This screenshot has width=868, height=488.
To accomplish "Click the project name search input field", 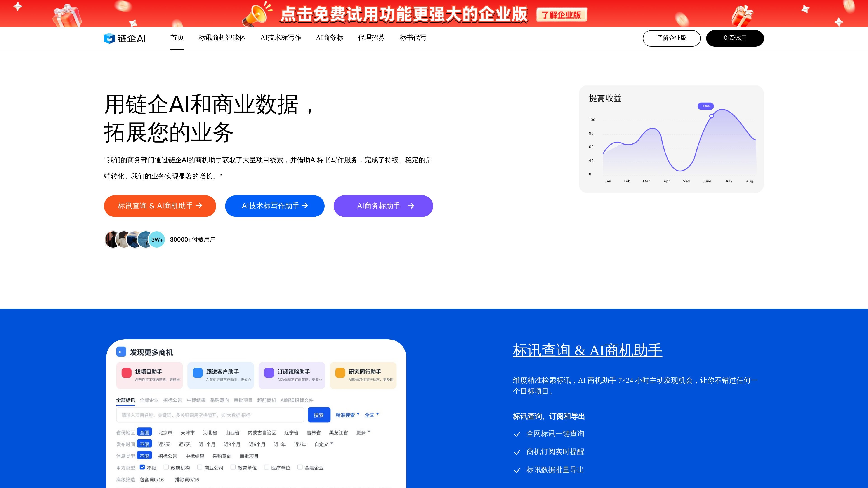I will 210,415.
